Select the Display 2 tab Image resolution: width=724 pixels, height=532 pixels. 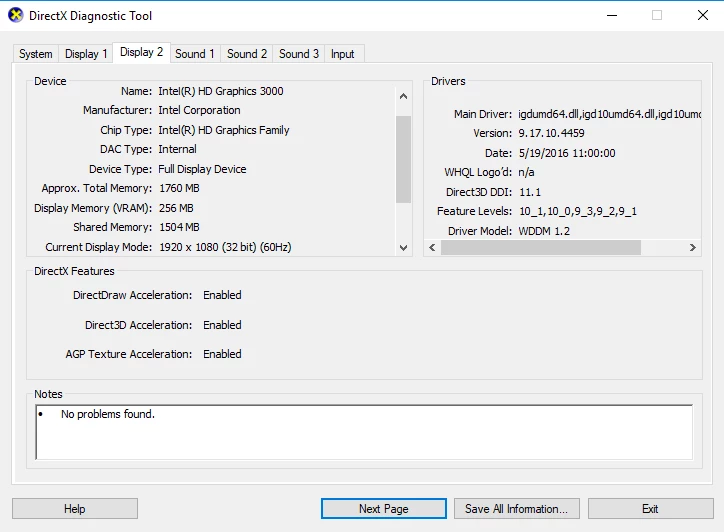pyautogui.click(x=141, y=52)
